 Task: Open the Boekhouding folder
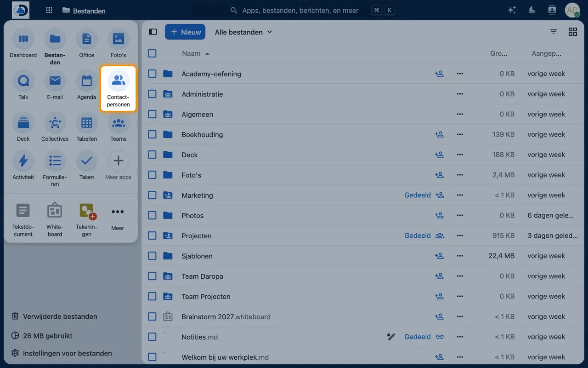(202, 134)
